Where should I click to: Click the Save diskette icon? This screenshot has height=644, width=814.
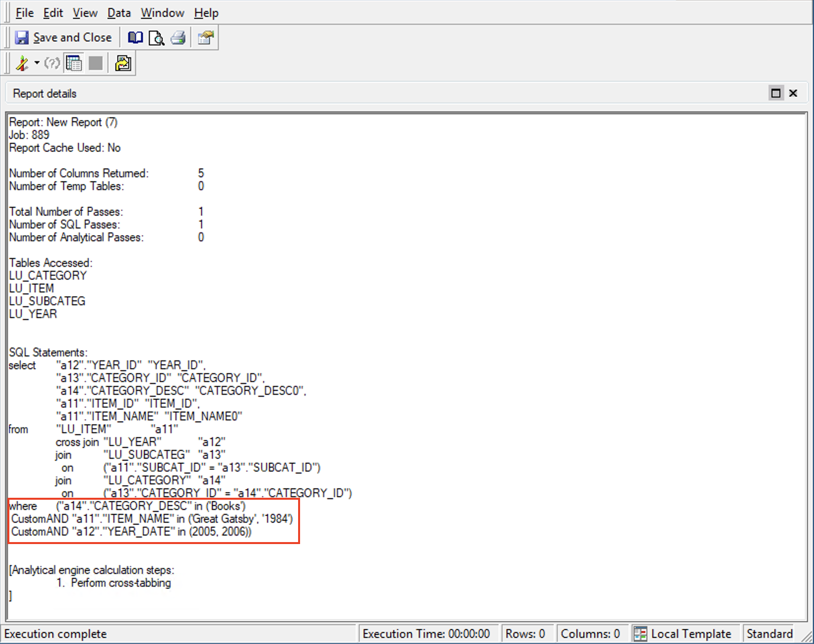22,37
